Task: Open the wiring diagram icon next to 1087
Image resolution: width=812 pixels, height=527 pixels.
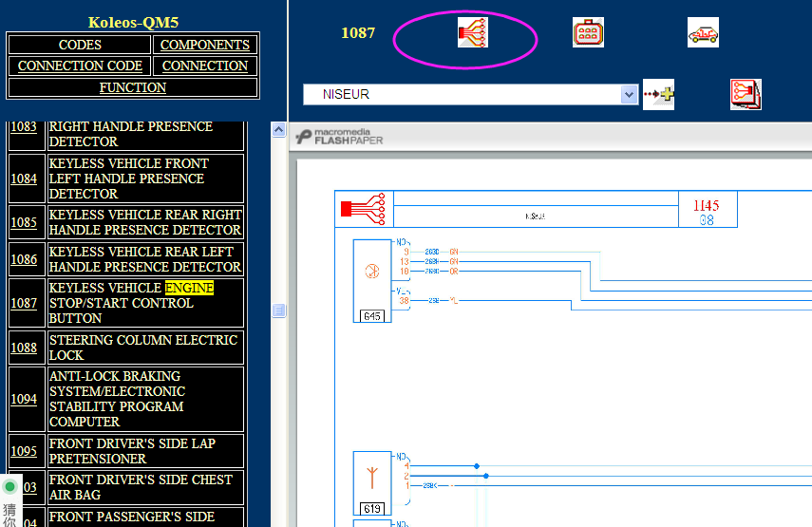Action: click(x=472, y=32)
